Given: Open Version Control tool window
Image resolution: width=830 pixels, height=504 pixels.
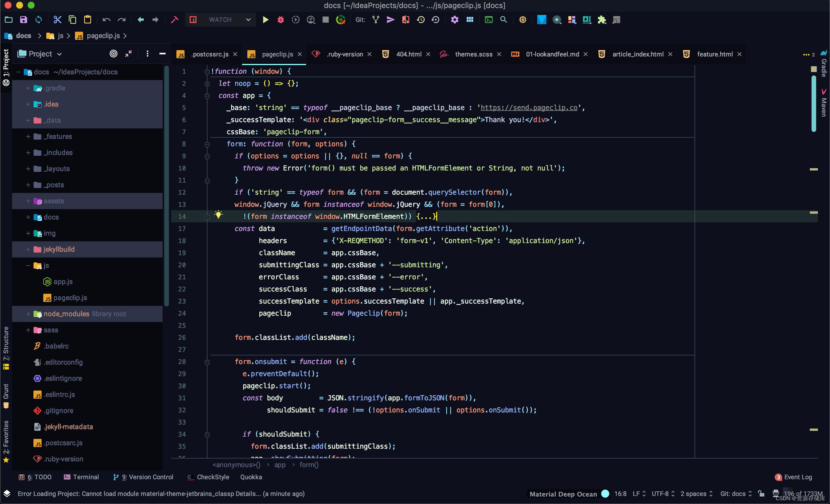Looking at the screenshot, I should (x=143, y=478).
